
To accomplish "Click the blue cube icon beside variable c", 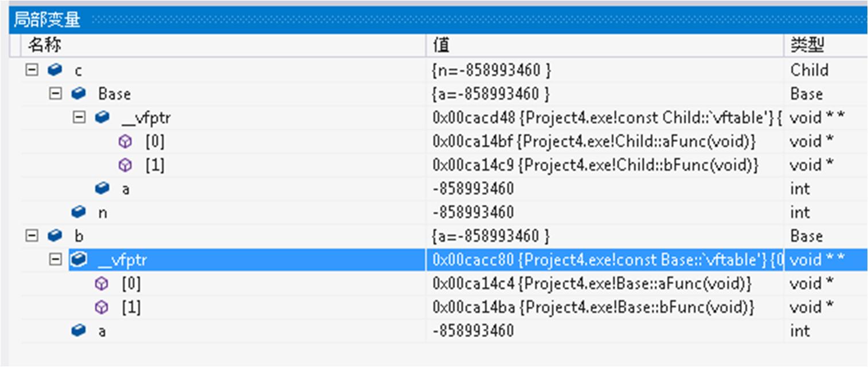I will tap(55, 70).
